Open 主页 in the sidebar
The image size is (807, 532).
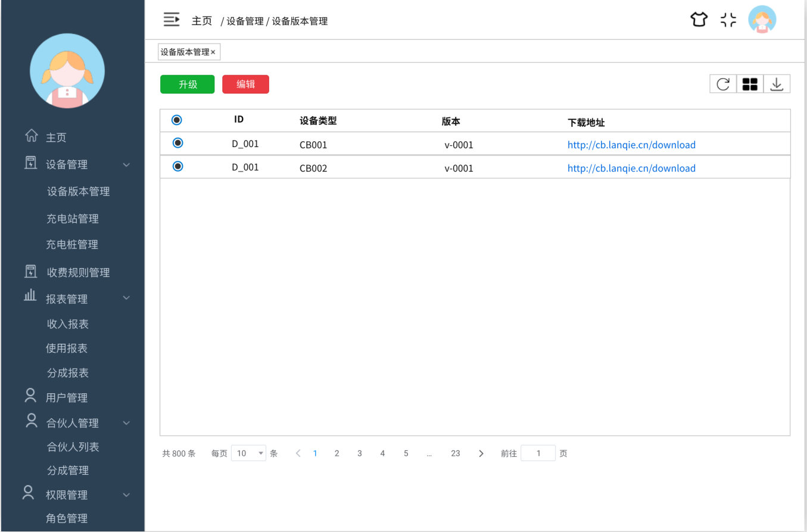pyautogui.click(x=56, y=138)
